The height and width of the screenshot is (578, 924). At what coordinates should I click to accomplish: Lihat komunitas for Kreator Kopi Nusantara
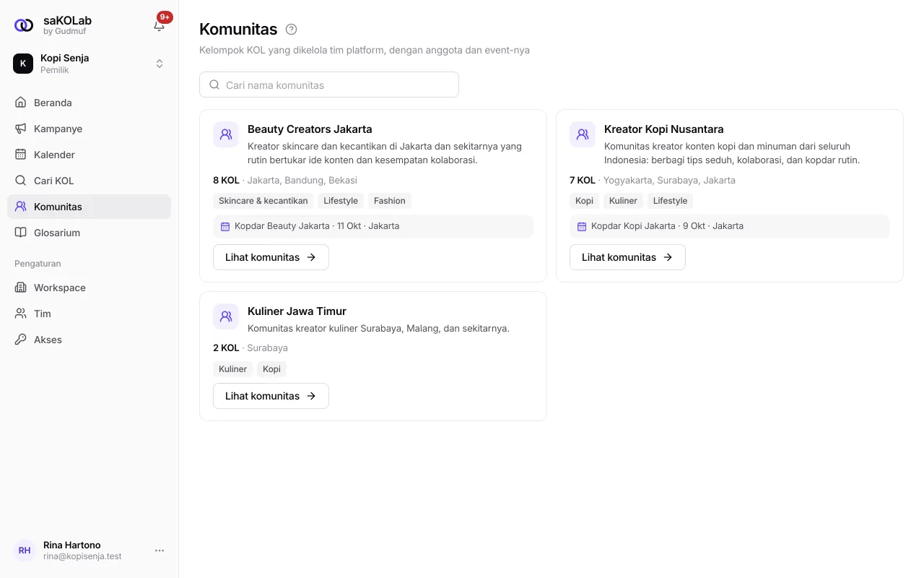click(627, 257)
